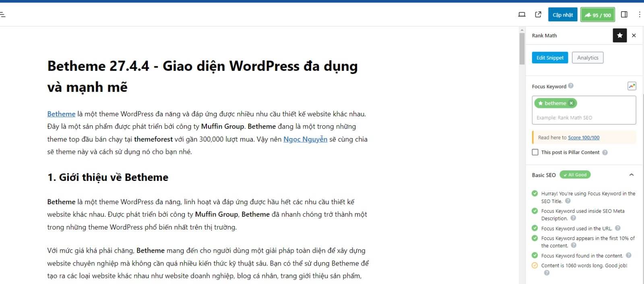The image size is (644, 284).
Task: Click green check for Focus Keyword in URL
Action: point(535,228)
